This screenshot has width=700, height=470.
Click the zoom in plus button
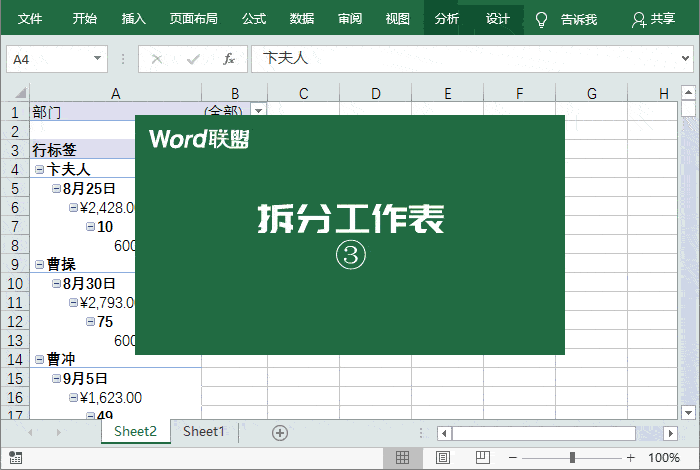[630, 458]
